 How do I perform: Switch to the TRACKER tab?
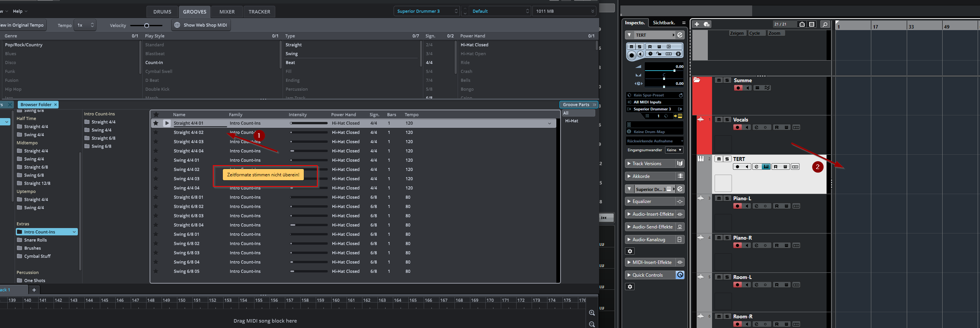[259, 12]
